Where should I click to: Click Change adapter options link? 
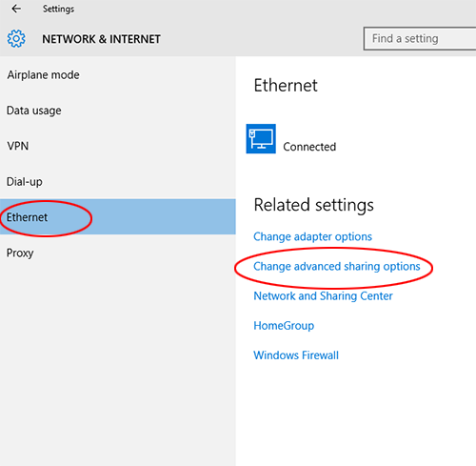point(312,236)
